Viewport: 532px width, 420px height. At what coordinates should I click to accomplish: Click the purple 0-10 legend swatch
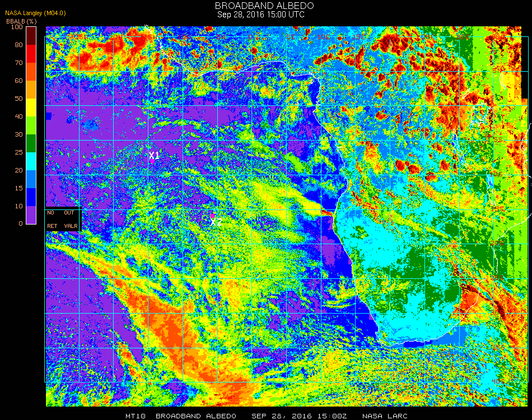31,215
